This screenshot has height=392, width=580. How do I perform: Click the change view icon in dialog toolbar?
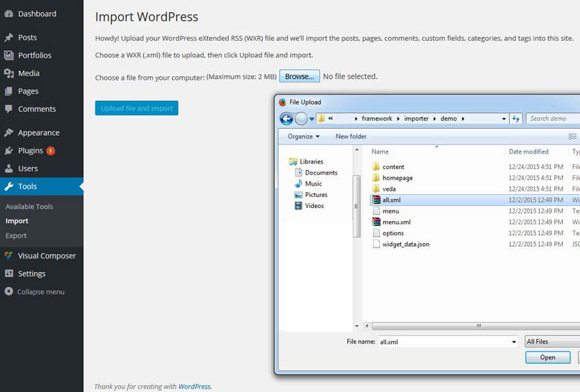click(572, 136)
